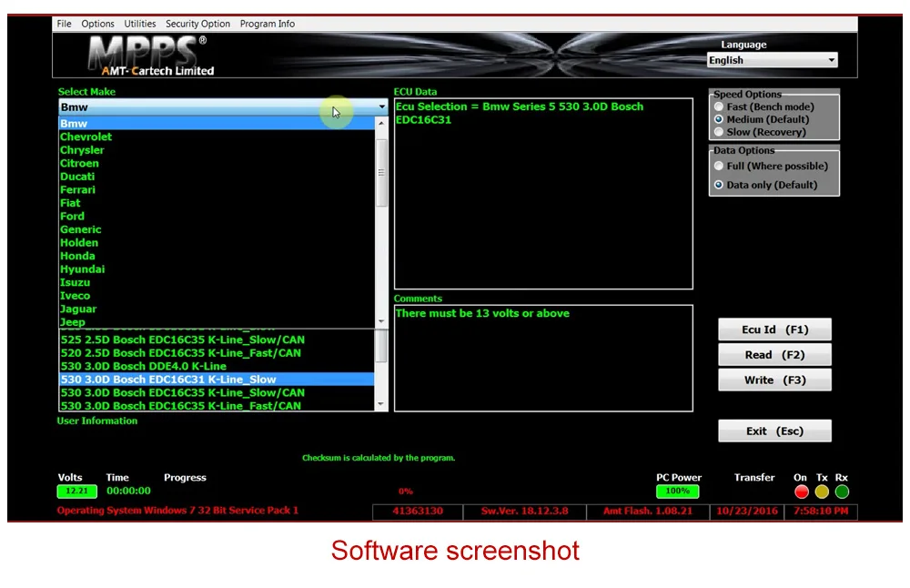Choose Isuzu in the make list
Image resolution: width=910 pixels, height=588 pixels.
(x=217, y=283)
